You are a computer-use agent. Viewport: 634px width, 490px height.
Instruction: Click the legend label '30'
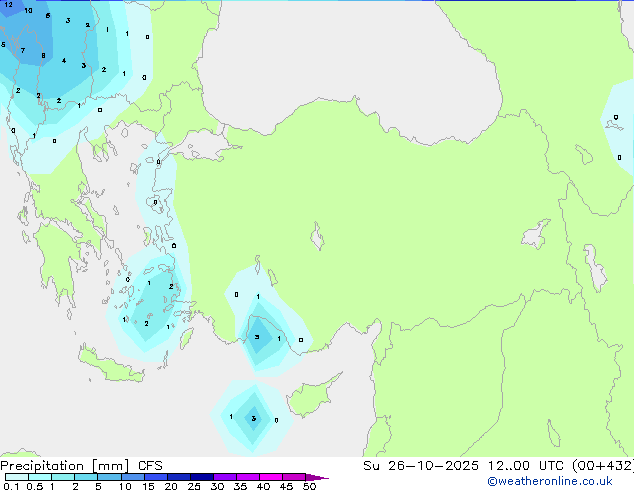pyautogui.click(x=217, y=486)
